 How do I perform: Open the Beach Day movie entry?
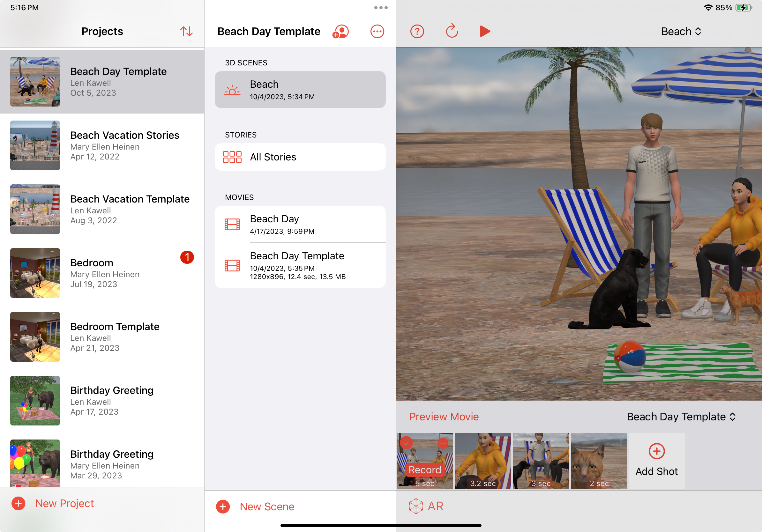point(300,224)
